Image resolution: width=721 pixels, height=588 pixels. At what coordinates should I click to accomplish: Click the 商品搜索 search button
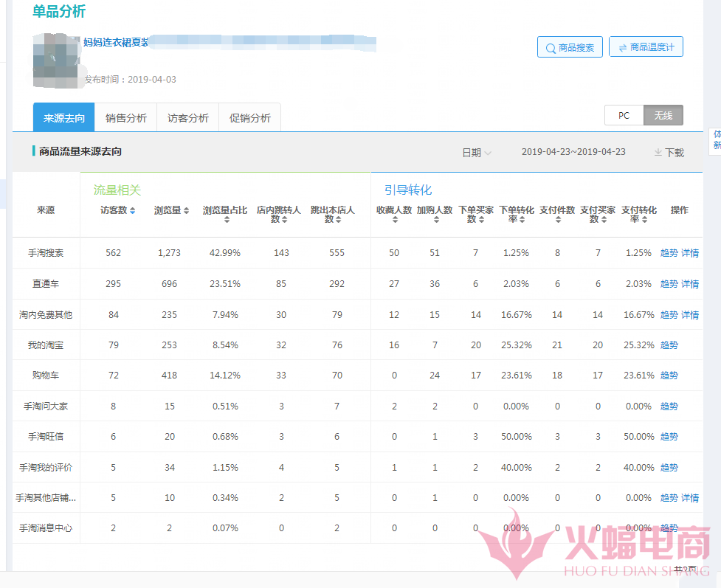(x=570, y=47)
